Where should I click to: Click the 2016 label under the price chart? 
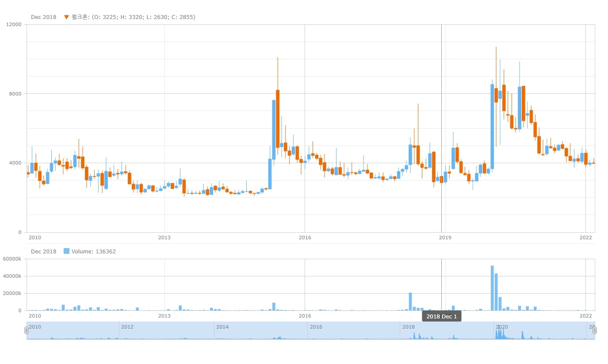tap(305, 238)
